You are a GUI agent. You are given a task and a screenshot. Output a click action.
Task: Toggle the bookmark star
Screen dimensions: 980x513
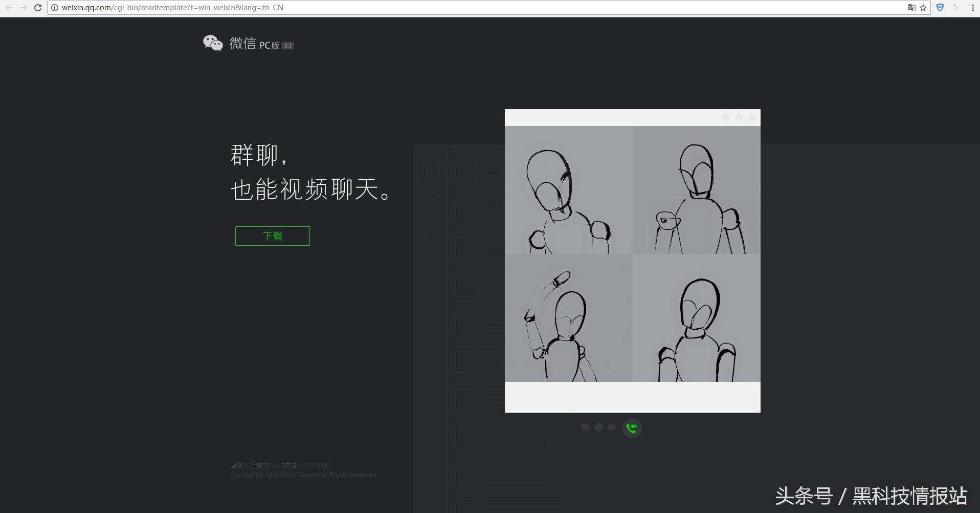tap(923, 8)
